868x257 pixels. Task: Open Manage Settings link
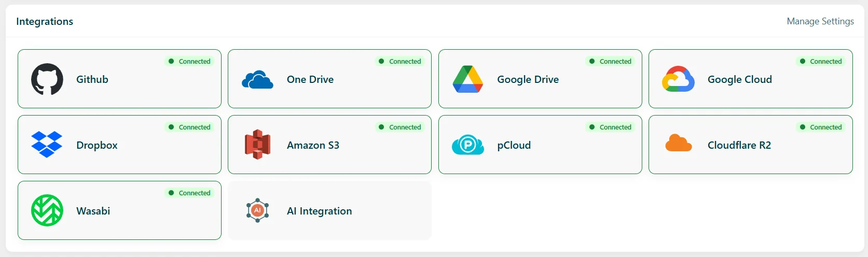[820, 21]
